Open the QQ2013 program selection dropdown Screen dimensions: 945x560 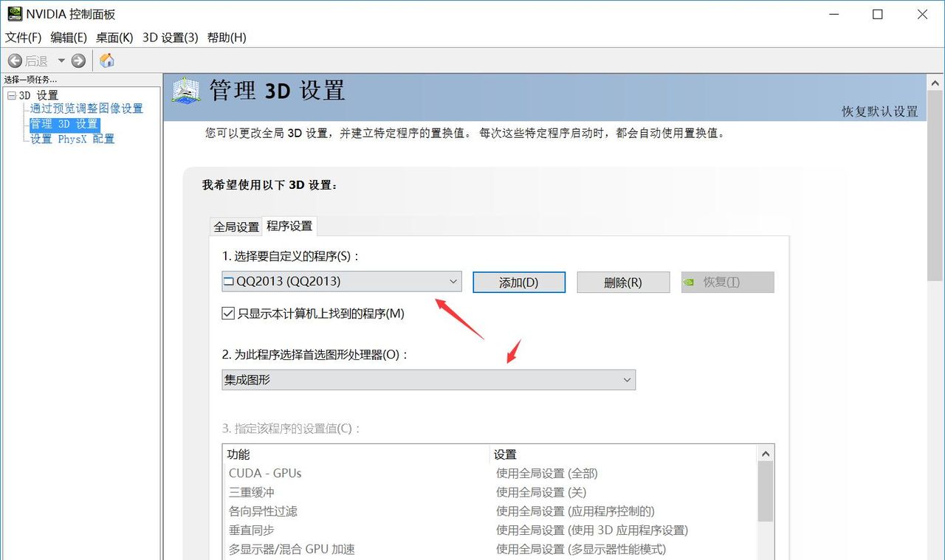coord(453,281)
